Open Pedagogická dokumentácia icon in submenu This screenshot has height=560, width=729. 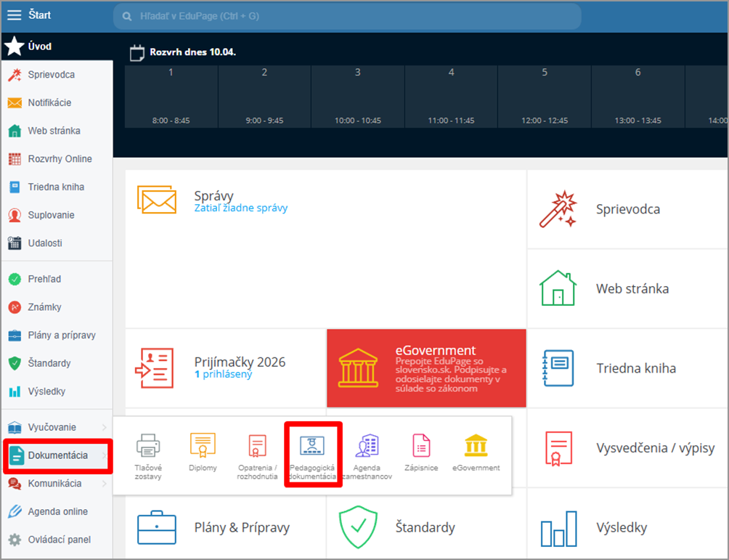tap(312, 447)
